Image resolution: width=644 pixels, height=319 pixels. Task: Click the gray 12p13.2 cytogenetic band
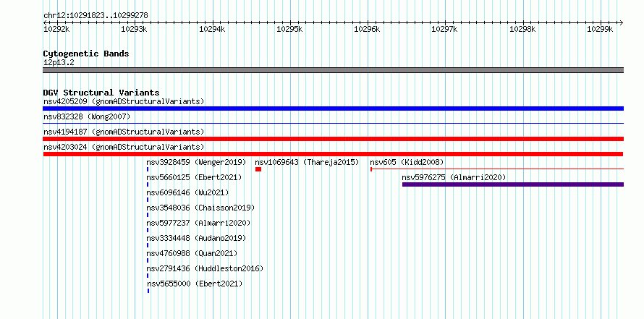click(333, 70)
